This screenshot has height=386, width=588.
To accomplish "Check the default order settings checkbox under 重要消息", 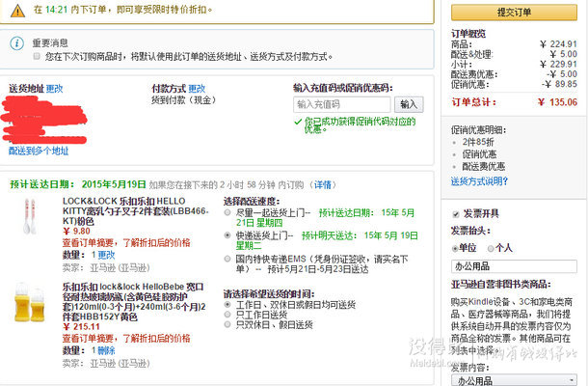I will [x=37, y=56].
